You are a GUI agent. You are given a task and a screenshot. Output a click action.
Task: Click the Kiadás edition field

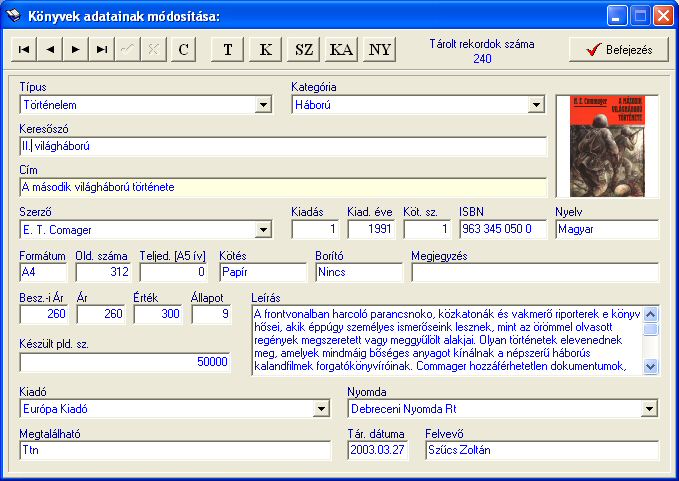pos(315,229)
